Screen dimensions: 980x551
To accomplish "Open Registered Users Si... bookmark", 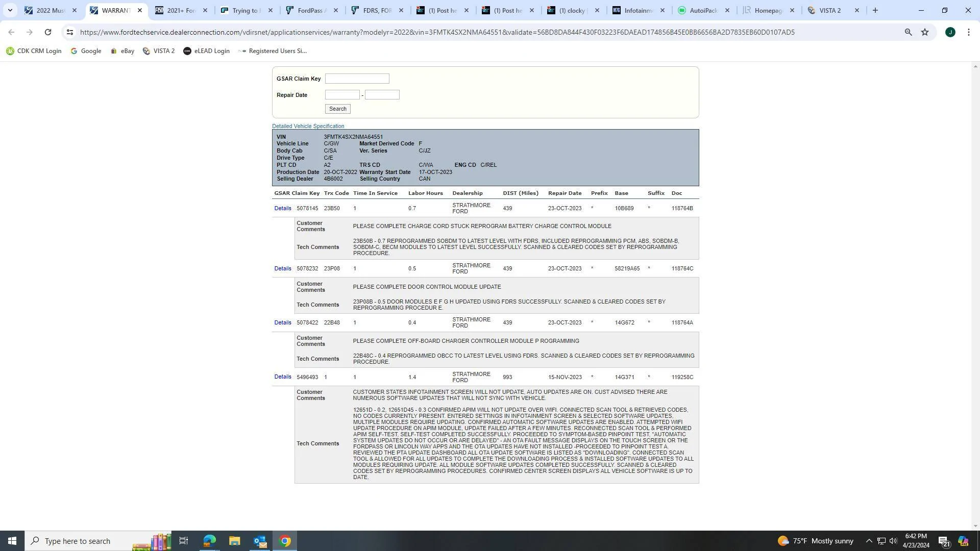I will pos(273,51).
